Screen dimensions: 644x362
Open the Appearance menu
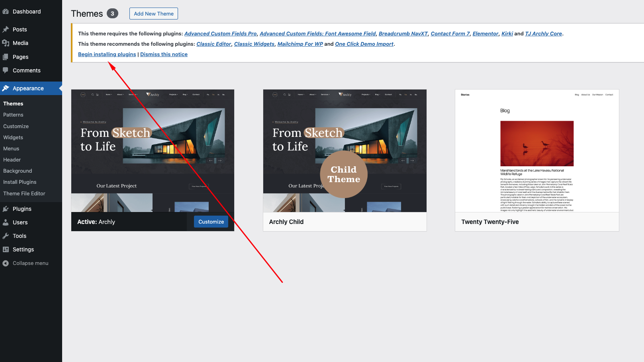point(31,88)
